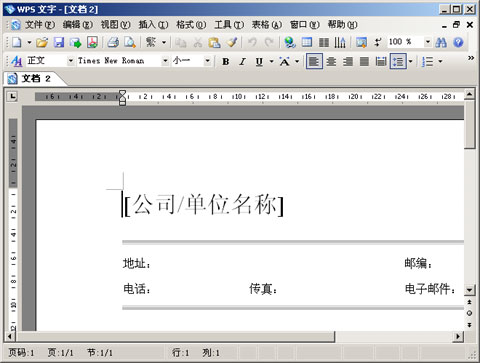Viewport: 480px width, 363px height.
Task: Click the 100 % zoom field
Action: coord(405,42)
